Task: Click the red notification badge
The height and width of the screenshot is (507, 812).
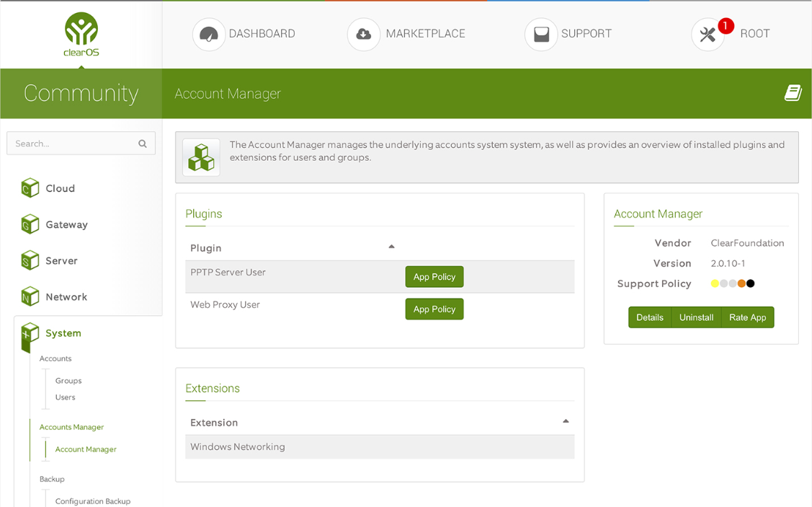Action: click(x=726, y=25)
